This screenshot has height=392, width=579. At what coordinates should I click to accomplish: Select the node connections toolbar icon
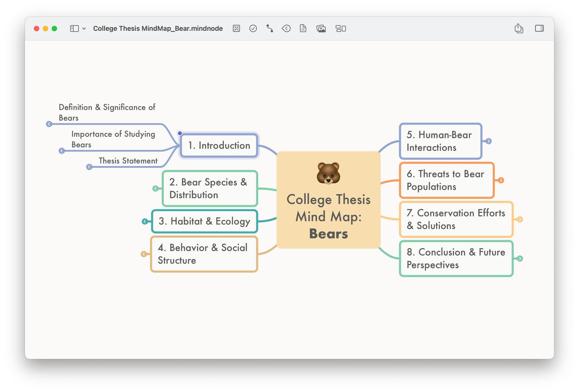tap(270, 28)
